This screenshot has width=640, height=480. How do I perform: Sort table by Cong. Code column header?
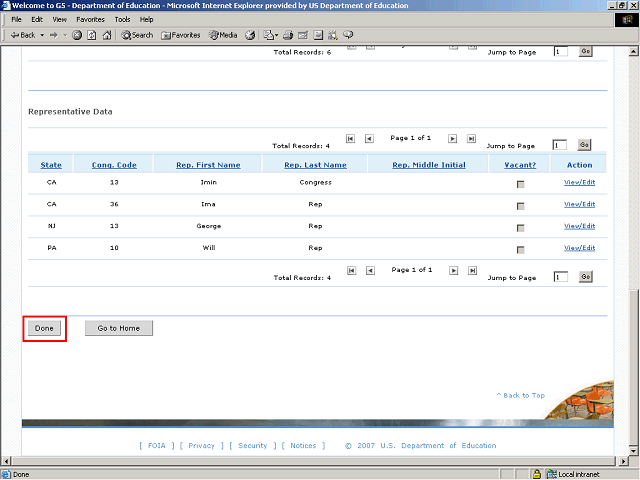[114, 165]
